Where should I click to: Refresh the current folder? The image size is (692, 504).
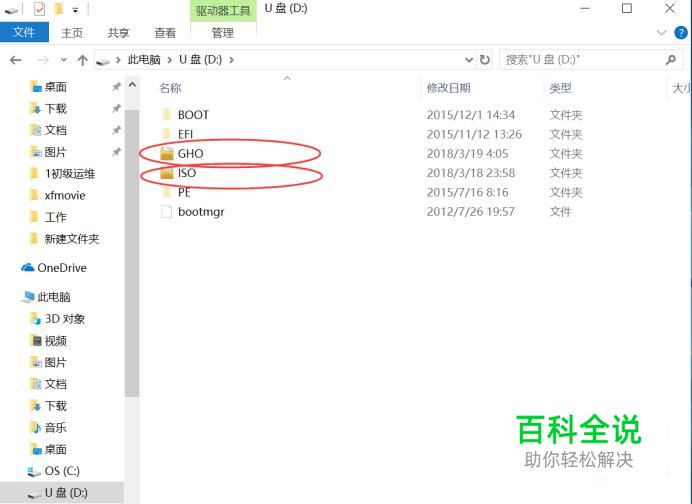point(485,60)
